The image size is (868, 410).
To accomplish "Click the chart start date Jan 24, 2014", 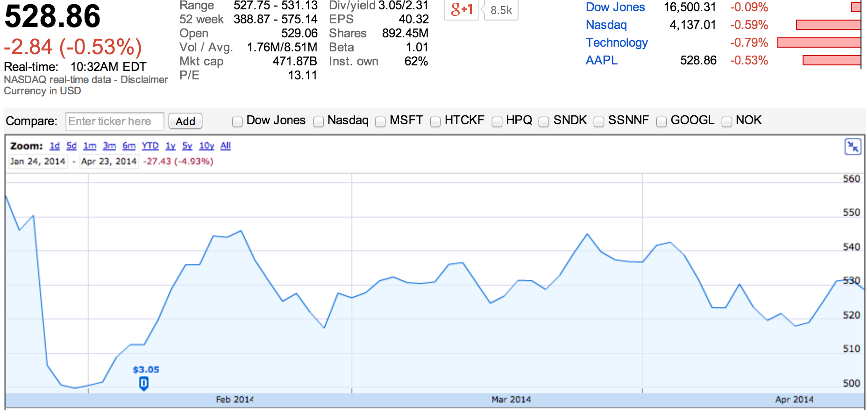I will click(38, 161).
